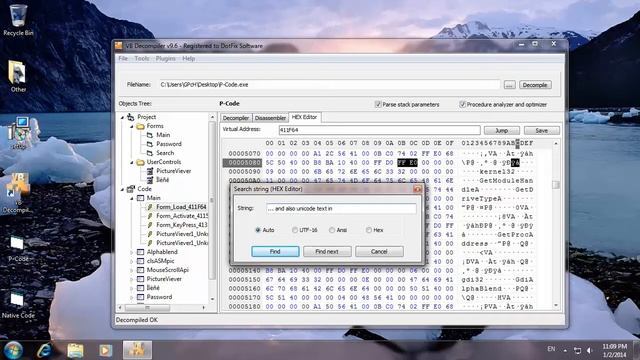
Task: Click the Code node icon
Action: click(x=131, y=189)
